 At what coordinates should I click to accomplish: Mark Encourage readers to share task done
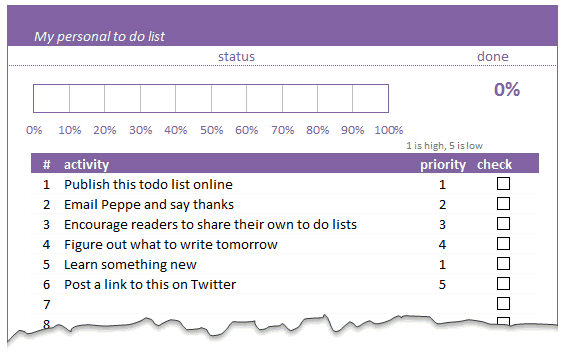503,223
